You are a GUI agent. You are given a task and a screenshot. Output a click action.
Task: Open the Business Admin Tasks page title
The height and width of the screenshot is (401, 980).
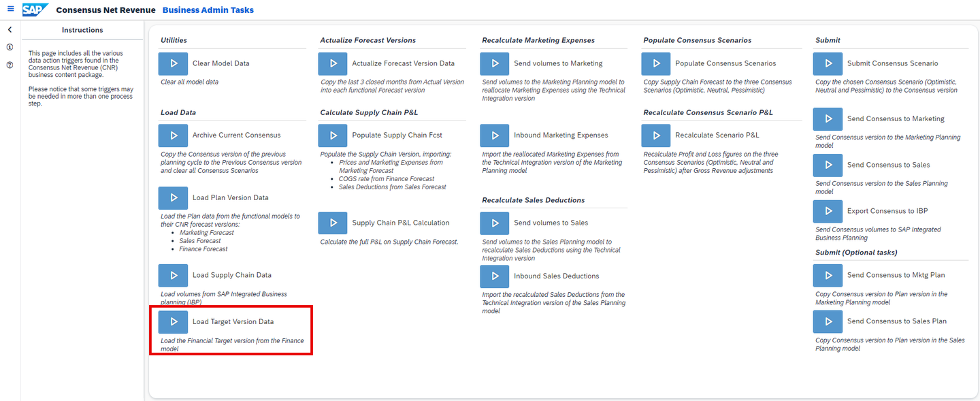(208, 10)
